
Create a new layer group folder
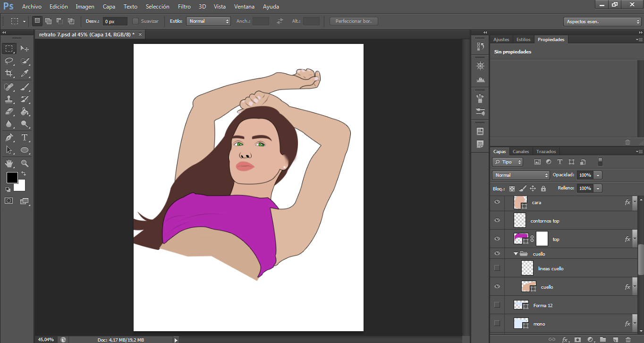[x=603, y=339]
